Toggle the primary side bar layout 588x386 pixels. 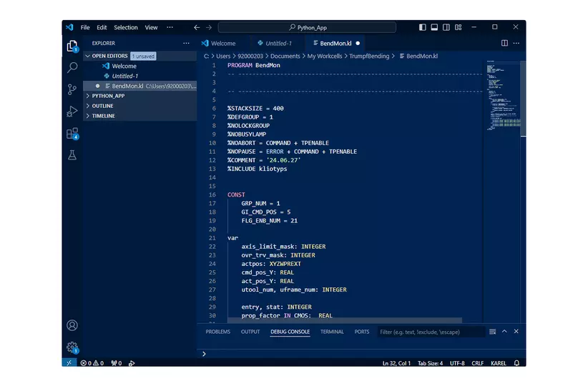coord(422,27)
